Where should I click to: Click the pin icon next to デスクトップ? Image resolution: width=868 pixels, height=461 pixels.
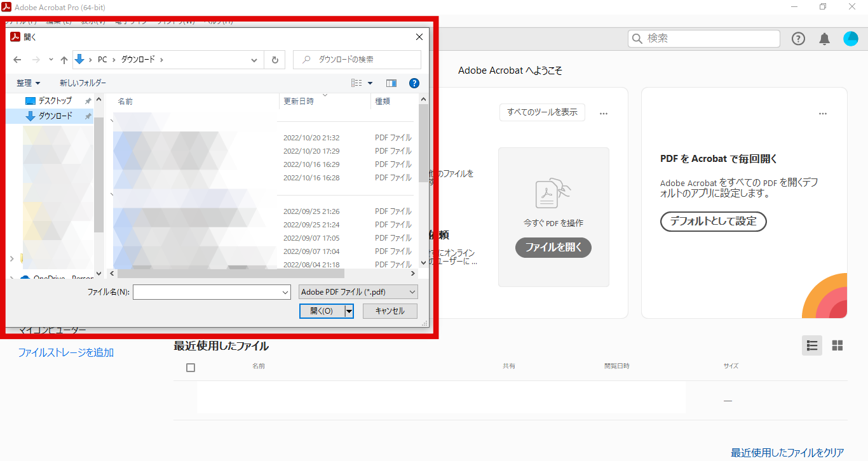(x=88, y=101)
